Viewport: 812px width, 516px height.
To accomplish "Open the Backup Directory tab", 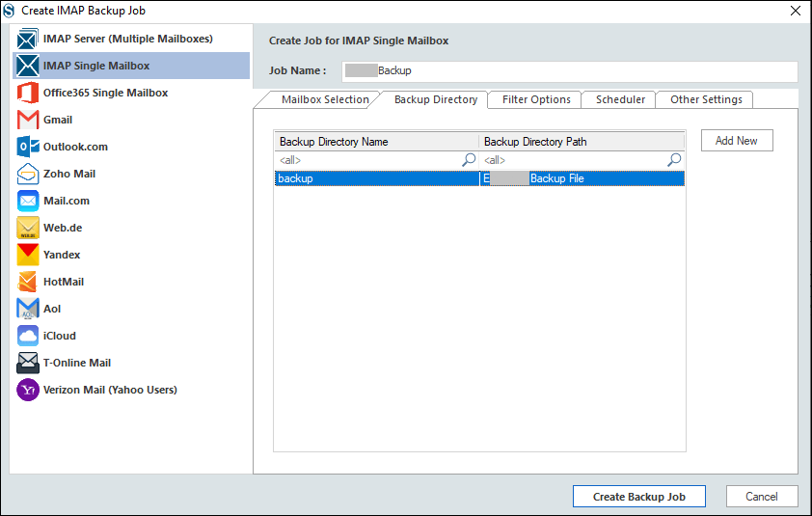I will coord(436,99).
